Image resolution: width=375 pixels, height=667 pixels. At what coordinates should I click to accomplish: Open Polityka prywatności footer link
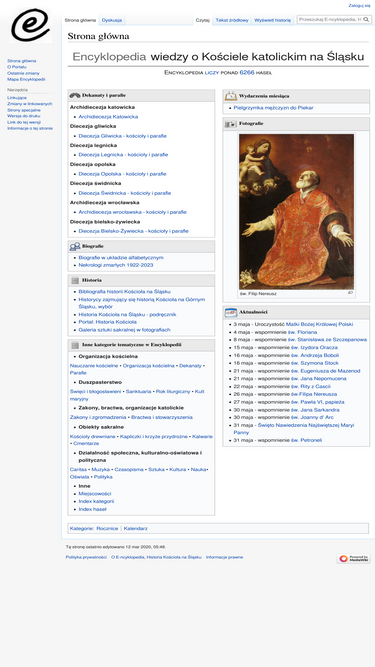[x=86, y=557]
